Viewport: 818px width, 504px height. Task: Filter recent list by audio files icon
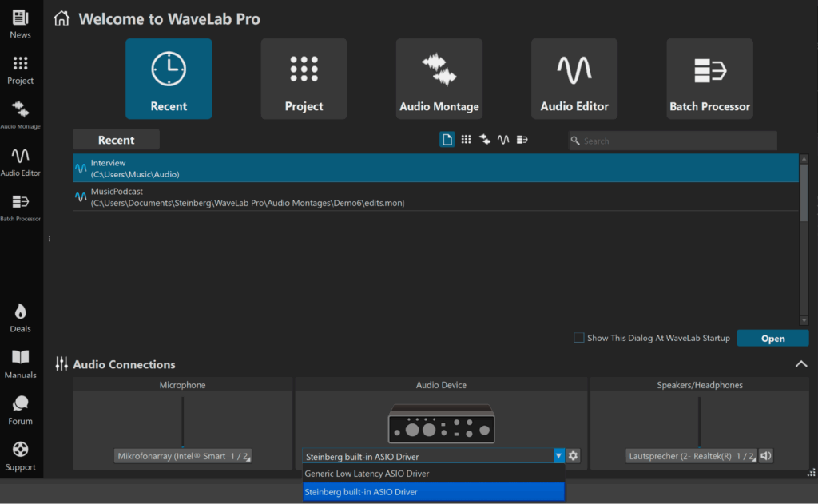(x=503, y=140)
